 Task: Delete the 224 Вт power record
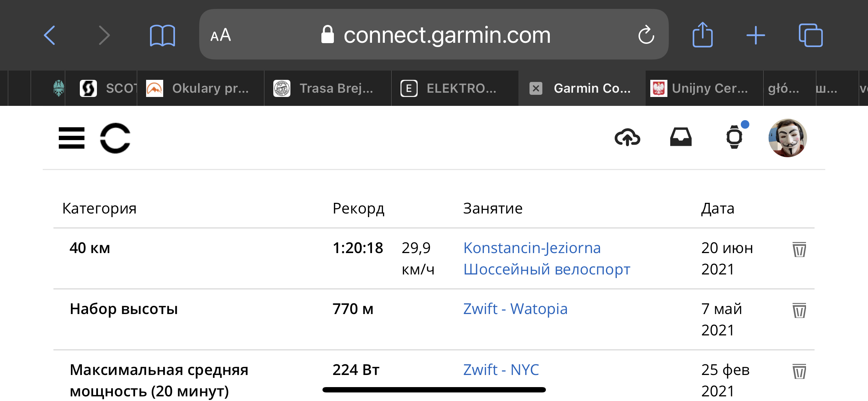799,371
